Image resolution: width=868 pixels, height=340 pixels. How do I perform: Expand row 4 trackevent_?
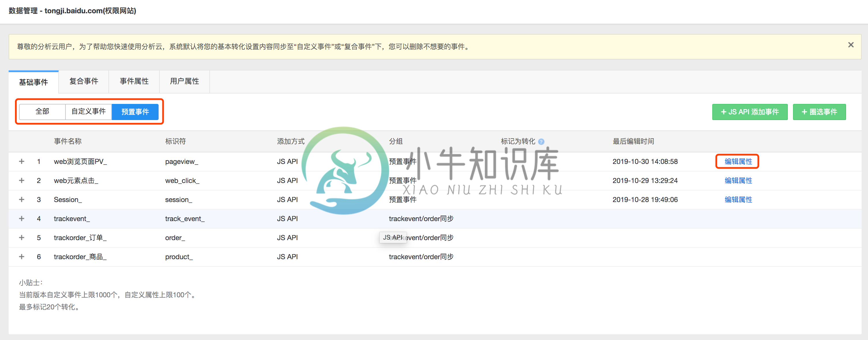click(x=22, y=218)
